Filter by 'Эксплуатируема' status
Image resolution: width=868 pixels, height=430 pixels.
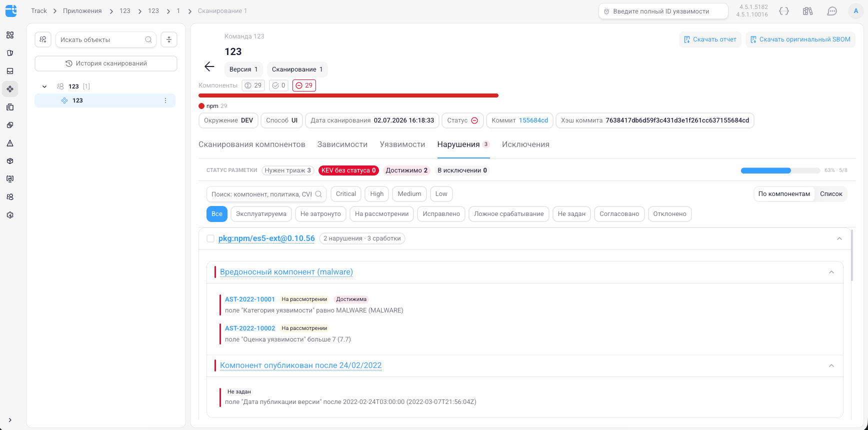[261, 214]
